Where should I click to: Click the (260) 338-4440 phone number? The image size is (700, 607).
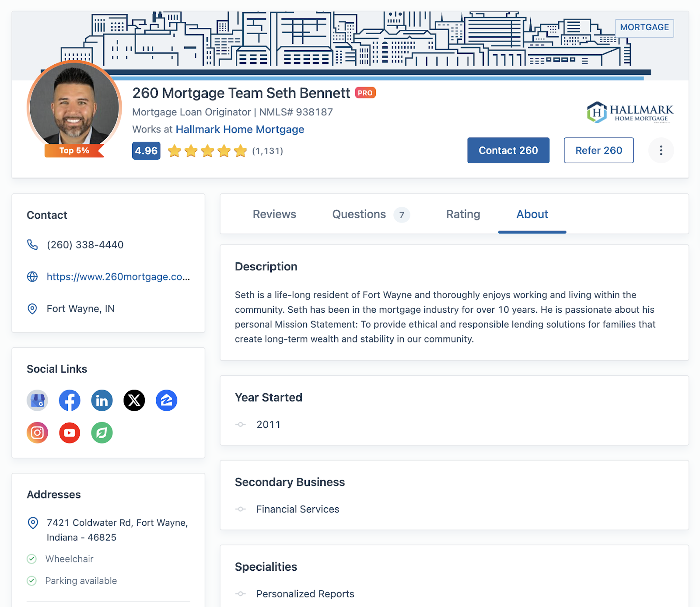85,245
